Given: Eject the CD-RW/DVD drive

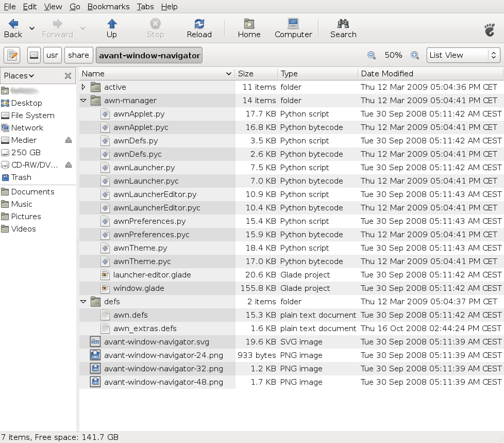Looking at the screenshot, I should 69,165.
